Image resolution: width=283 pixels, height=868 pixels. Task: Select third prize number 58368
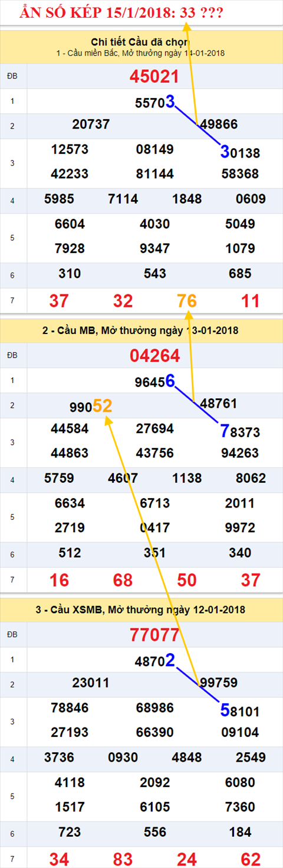point(240,174)
